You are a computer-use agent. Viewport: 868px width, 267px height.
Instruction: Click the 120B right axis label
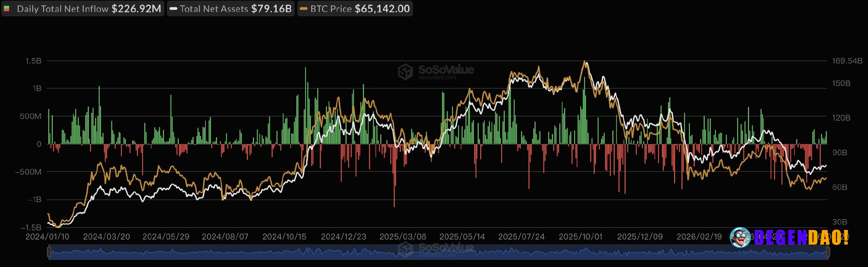pyautogui.click(x=841, y=118)
